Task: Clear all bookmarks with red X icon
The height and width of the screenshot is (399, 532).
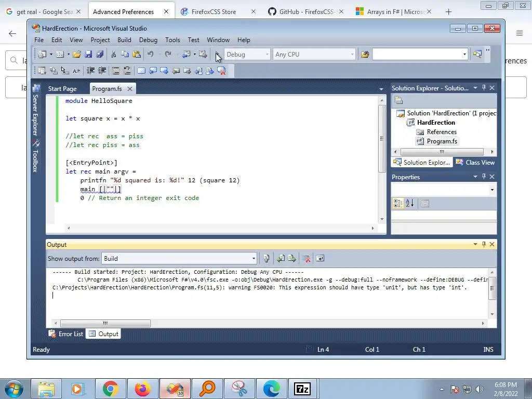Action: pyautogui.click(x=221, y=71)
